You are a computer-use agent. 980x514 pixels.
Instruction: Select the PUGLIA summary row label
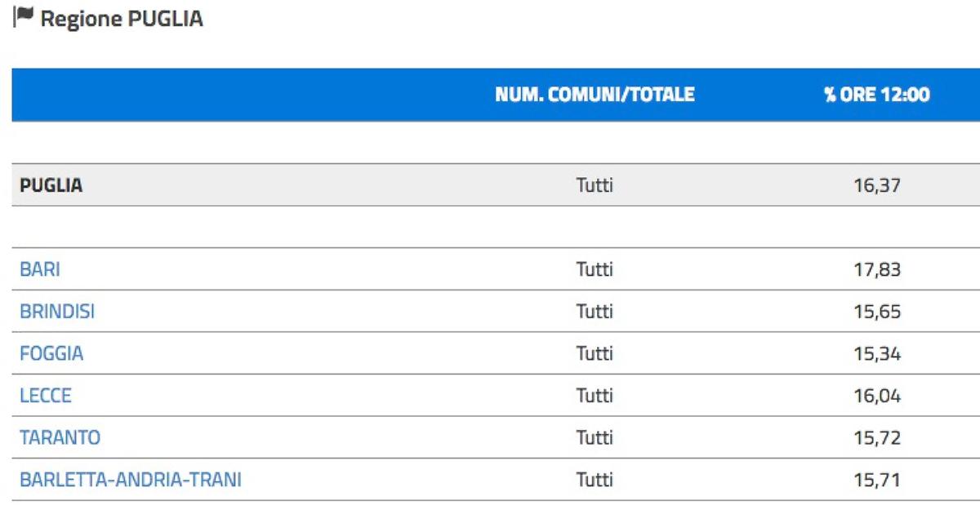click(x=51, y=185)
